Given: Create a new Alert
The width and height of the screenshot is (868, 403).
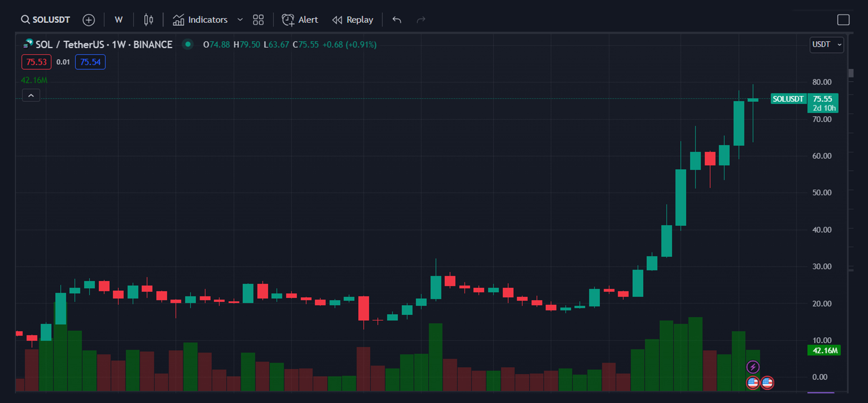Looking at the screenshot, I should click(300, 20).
